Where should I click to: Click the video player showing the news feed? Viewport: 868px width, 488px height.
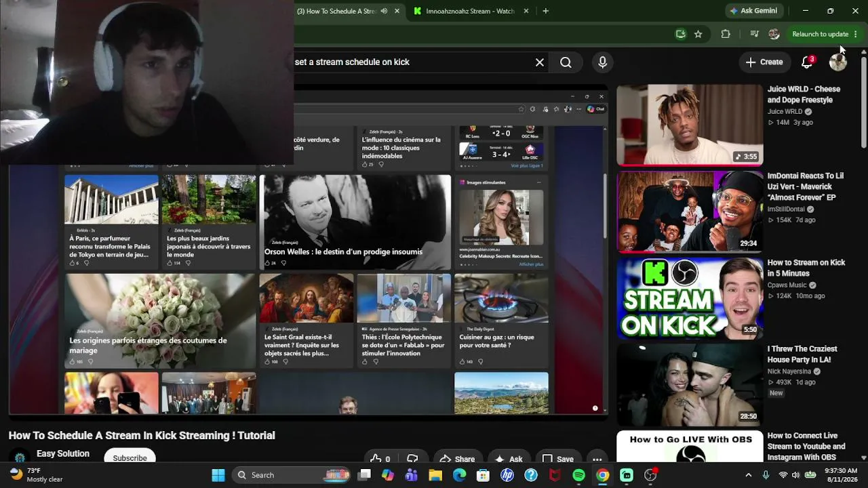click(309, 249)
